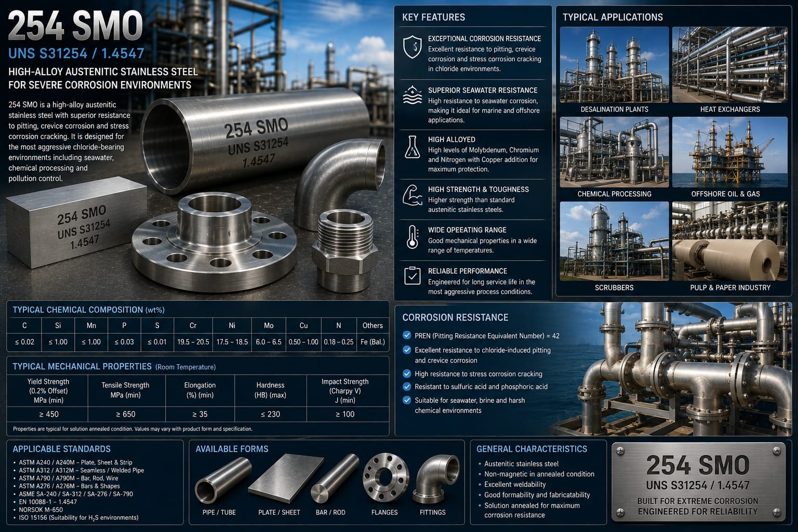Click the "Excellent weldability" bullet
Screen dimensions: 798x532
coord(511,484)
